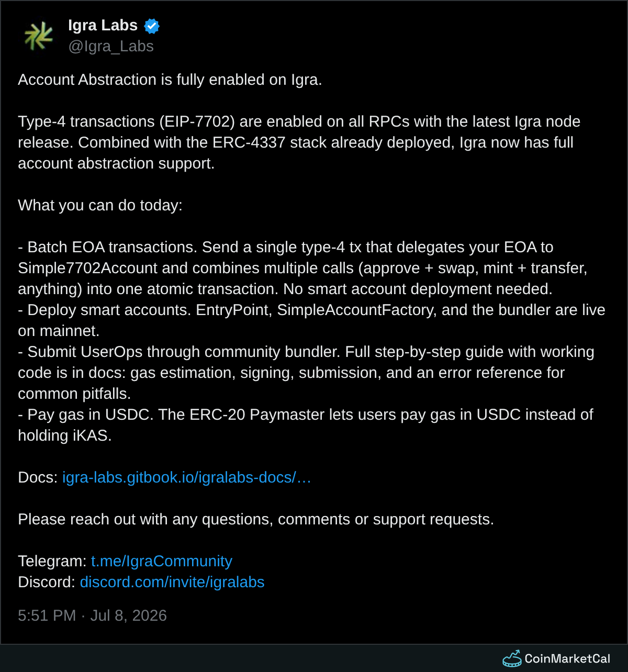Click the Igra Labs profile avatar
Image resolution: width=628 pixels, height=672 pixels.
(x=38, y=36)
